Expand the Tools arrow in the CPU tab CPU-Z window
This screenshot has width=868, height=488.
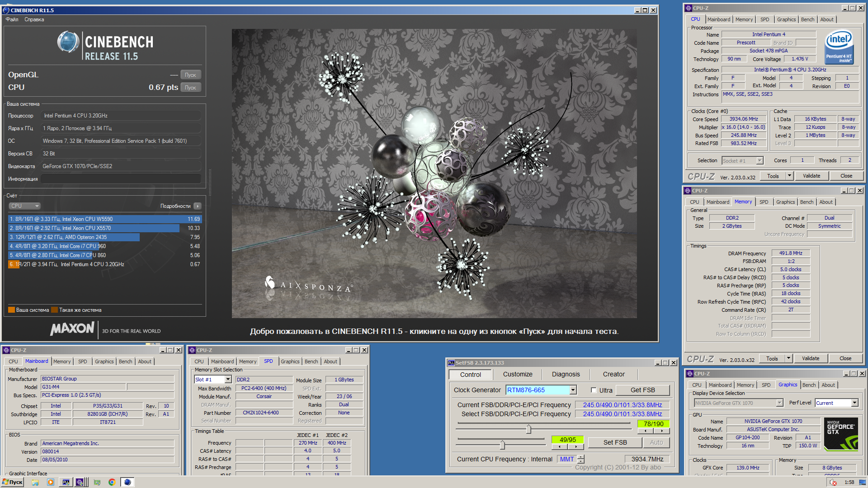coord(790,176)
